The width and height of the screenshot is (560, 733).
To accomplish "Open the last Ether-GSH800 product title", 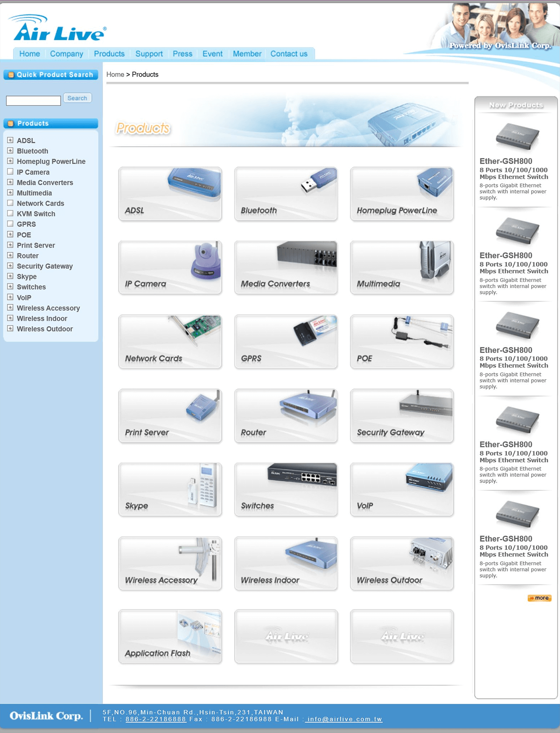I will pos(506,539).
